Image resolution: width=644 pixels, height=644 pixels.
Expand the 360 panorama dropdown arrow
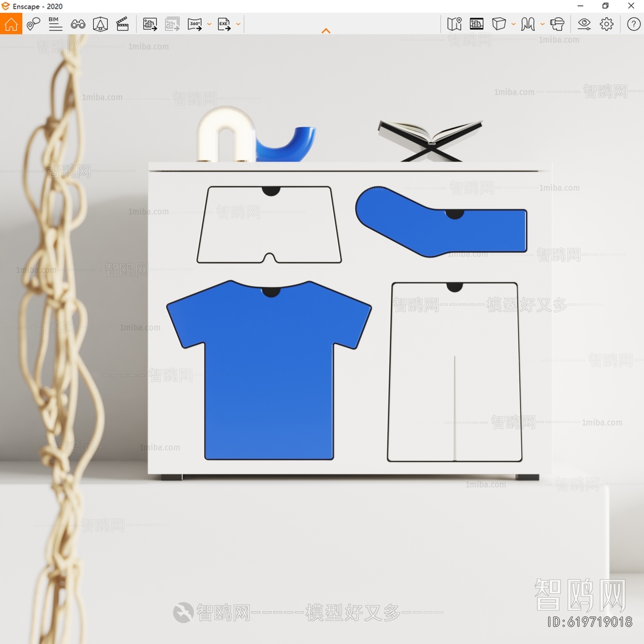[209, 24]
